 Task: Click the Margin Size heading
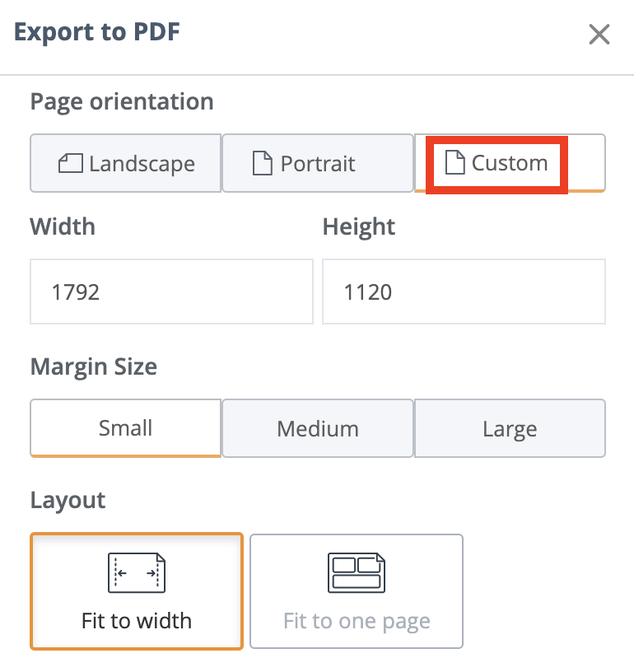point(94,367)
